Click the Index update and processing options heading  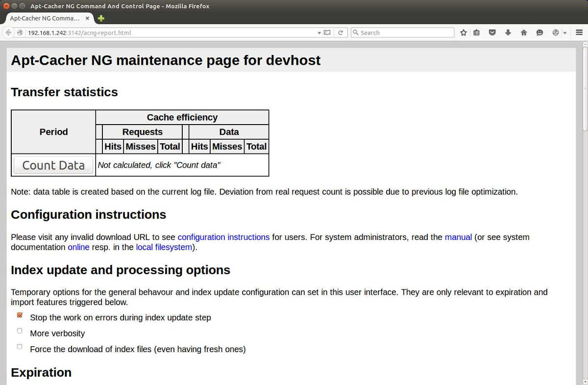coord(121,270)
